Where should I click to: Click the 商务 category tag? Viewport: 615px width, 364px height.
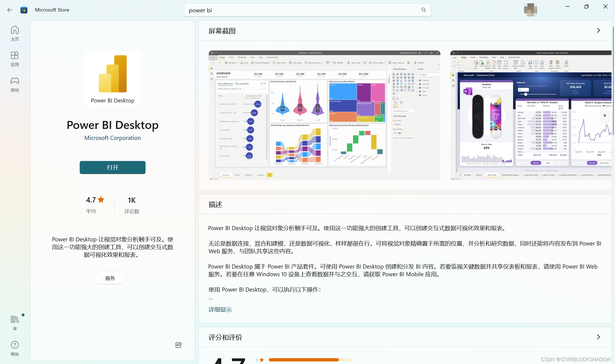[110, 278]
